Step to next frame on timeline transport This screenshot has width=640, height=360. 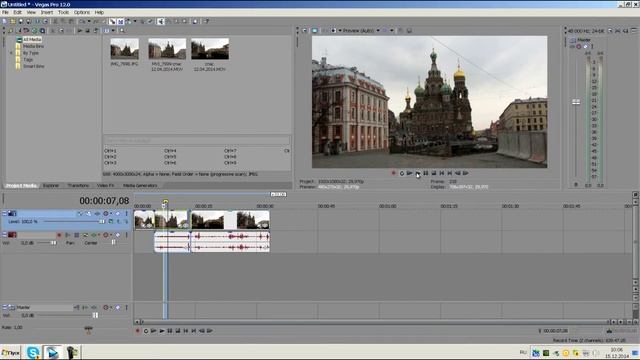[x=209, y=331]
